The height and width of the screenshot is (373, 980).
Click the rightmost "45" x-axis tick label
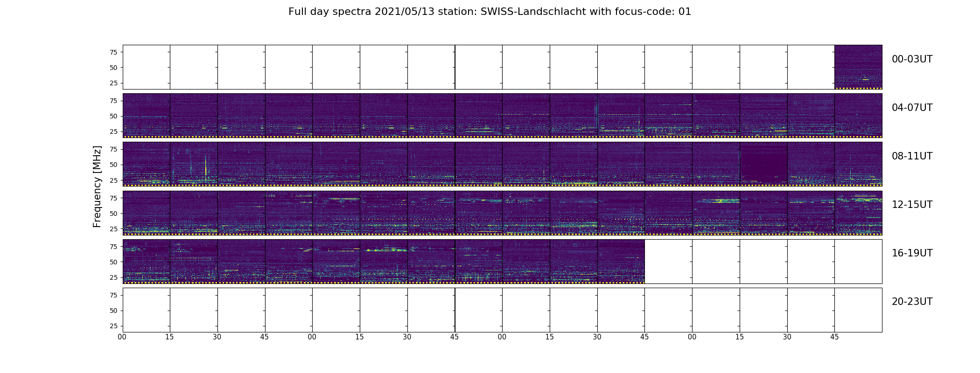(x=834, y=337)
